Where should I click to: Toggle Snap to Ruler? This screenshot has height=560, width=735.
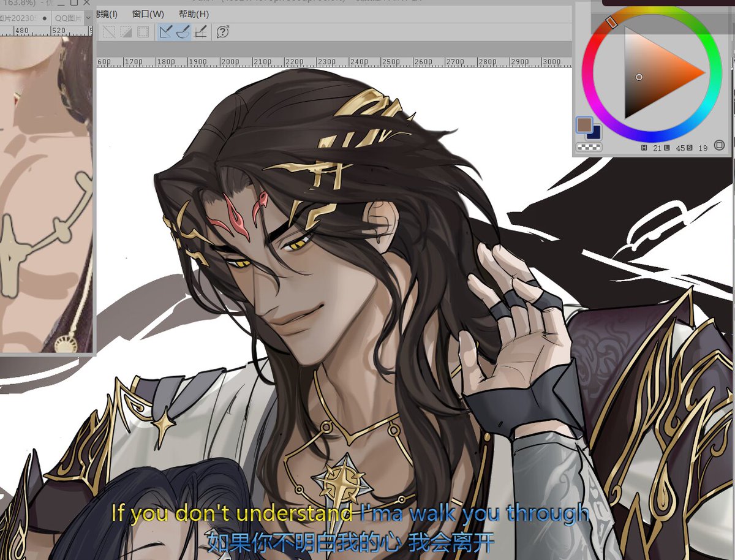pos(165,31)
